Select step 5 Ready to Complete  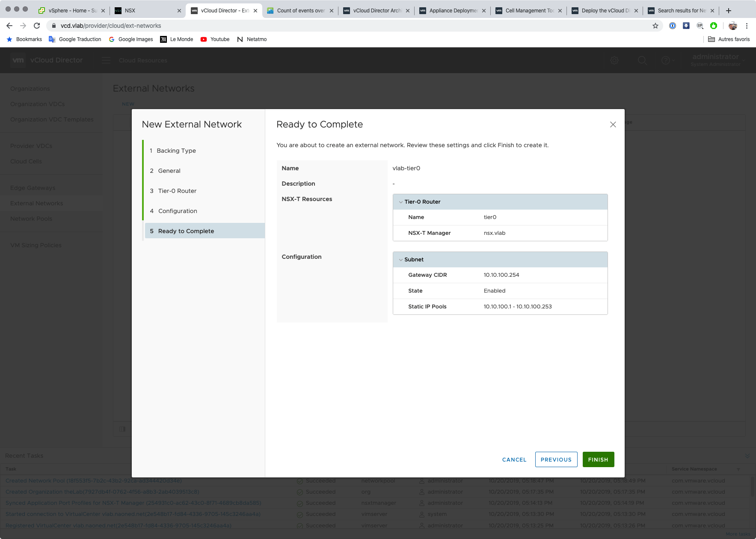(x=205, y=231)
